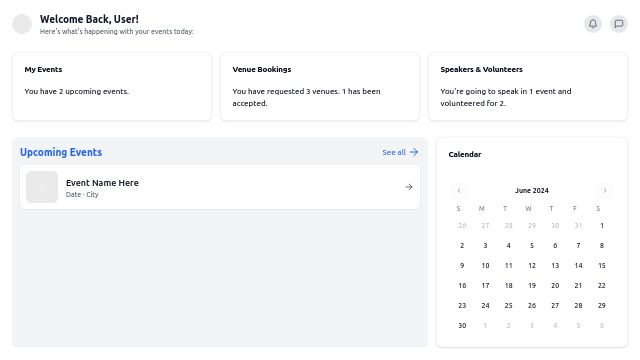640x360 pixels.
Task: Open the Speakers & Volunteers card
Action: tap(528, 87)
